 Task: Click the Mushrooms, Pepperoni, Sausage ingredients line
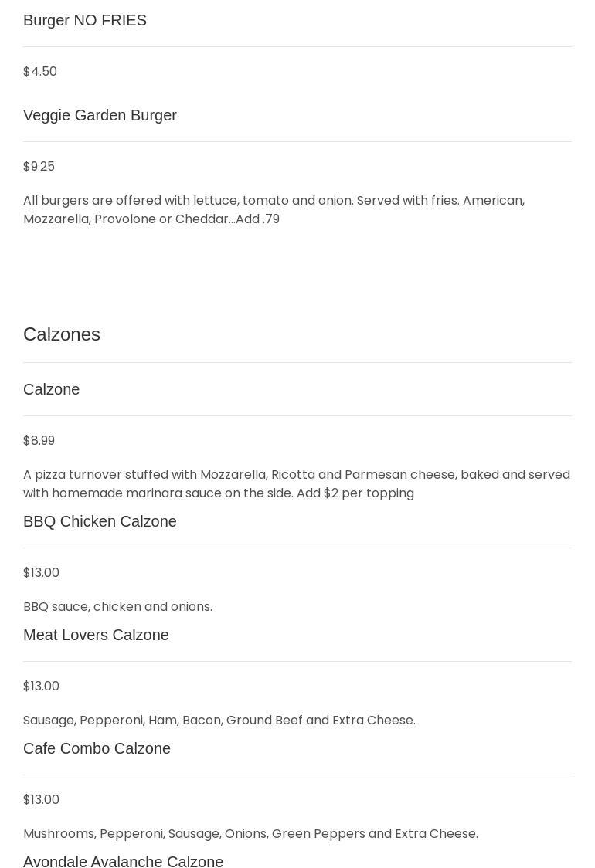tap(250, 833)
